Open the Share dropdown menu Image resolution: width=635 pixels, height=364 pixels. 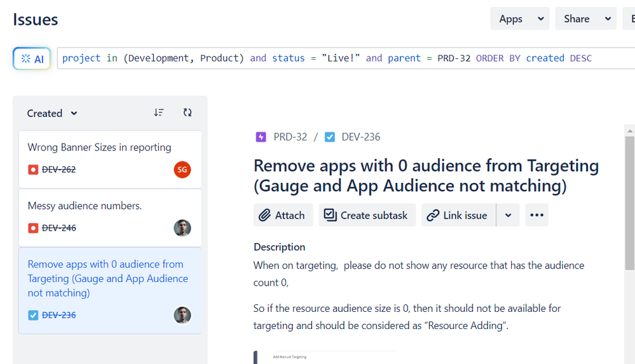point(585,18)
